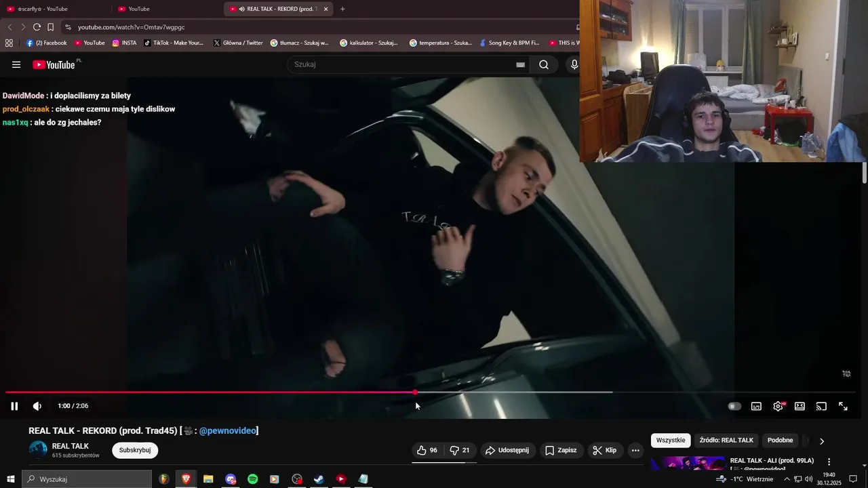This screenshot has width=868, height=488.
Task: Open the REAL TALK channel avatar
Action: (x=38, y=450)
